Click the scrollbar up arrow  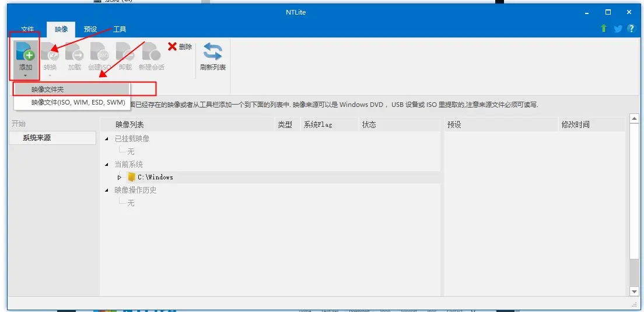click(633, 119)
